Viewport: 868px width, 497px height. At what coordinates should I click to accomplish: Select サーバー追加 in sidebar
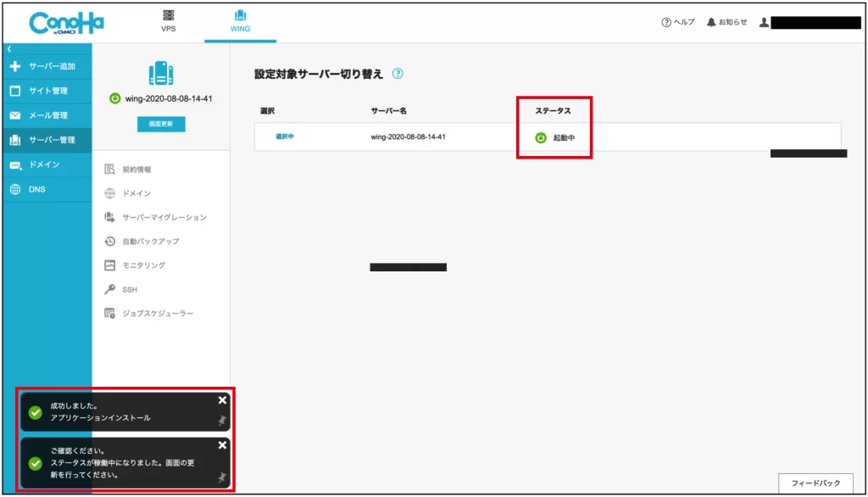(47, 66)
